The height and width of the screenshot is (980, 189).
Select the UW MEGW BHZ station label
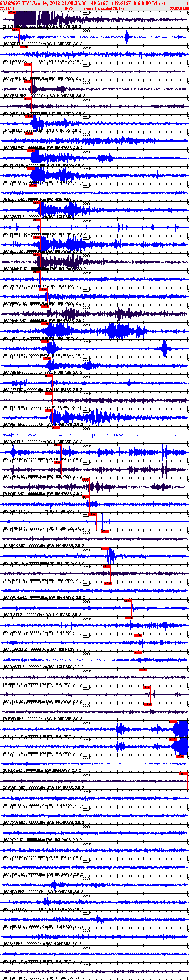[x=15, y=408]
